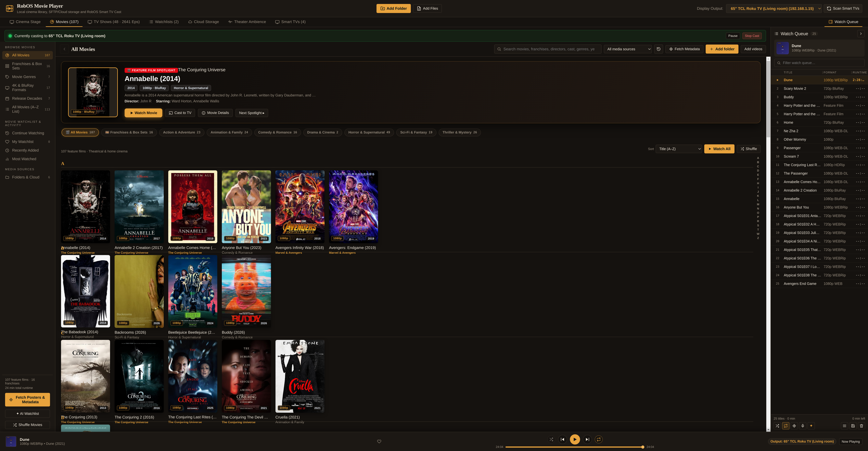Collapse the Watch Queue panel with chevron
Screen dimensions: 868x451
coord(861,34)
